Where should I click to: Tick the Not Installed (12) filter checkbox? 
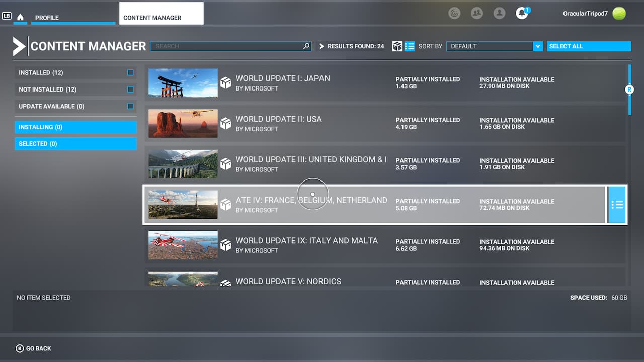tap(130, 89)
